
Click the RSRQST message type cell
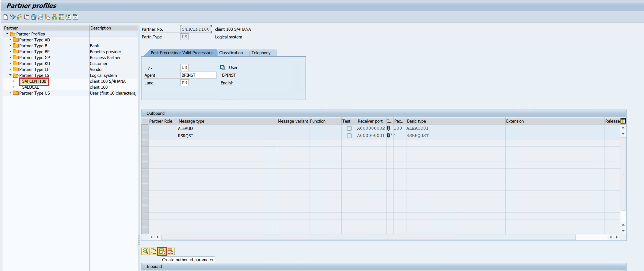(227, 136)
